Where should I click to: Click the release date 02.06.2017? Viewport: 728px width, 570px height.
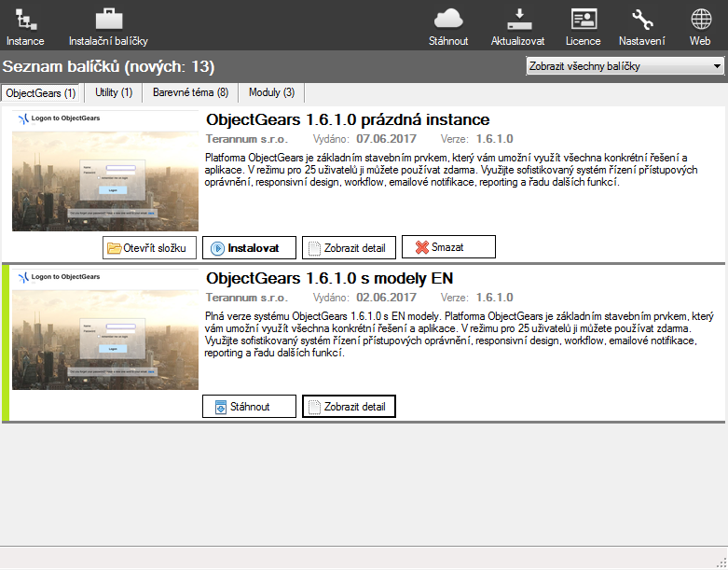(386, 298)
